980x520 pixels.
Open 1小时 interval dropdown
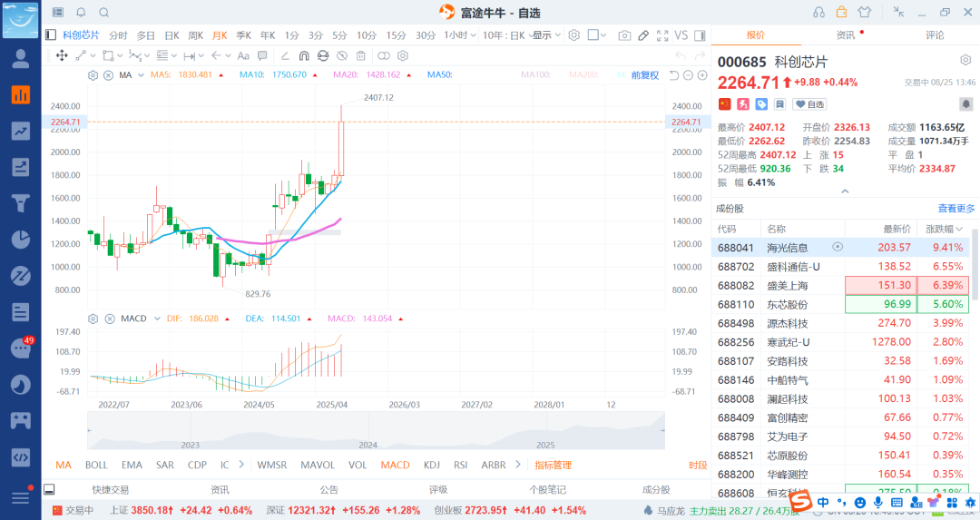(460, 35)
